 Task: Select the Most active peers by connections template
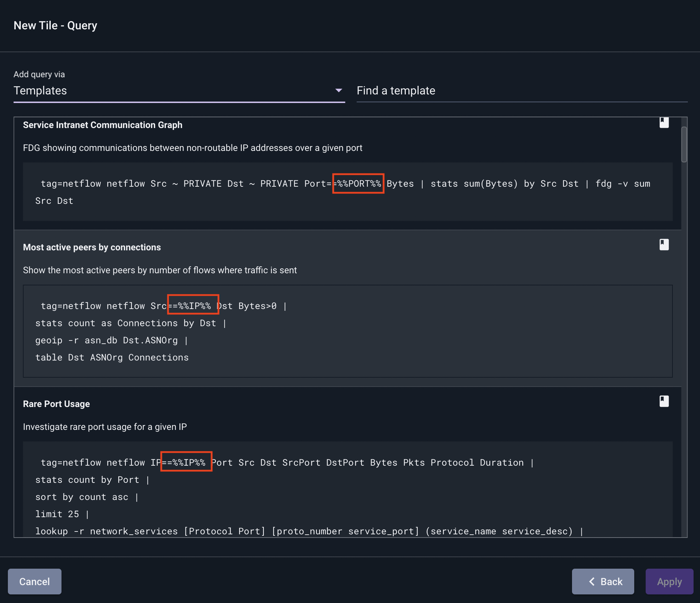[92, 247]
